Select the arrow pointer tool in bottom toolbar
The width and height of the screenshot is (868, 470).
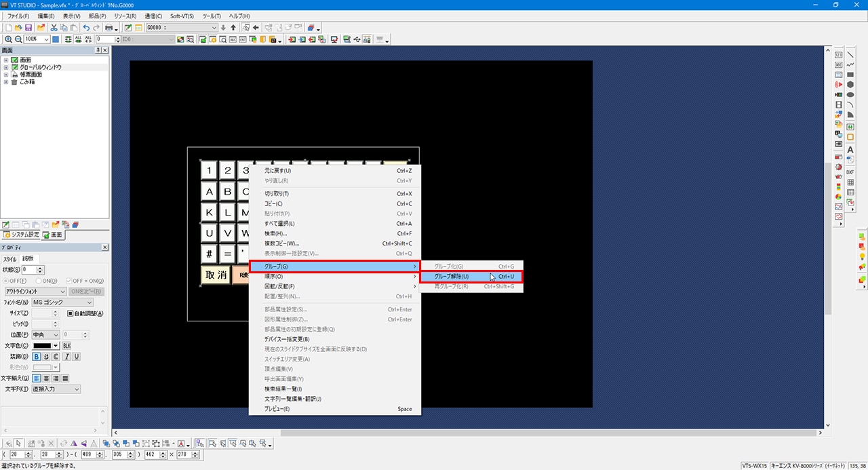(x=18, y=444)
